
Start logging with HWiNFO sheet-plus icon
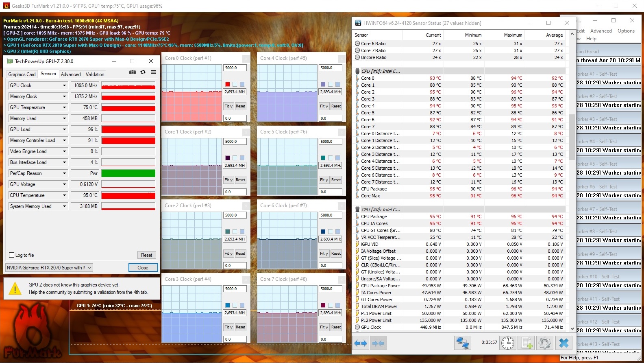[x=527, y=343]
